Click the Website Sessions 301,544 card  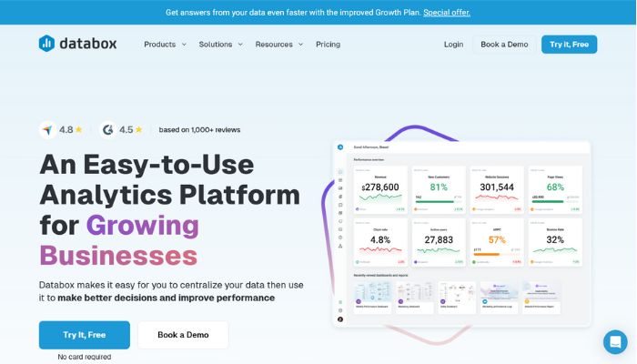click(x=497, y=189)
